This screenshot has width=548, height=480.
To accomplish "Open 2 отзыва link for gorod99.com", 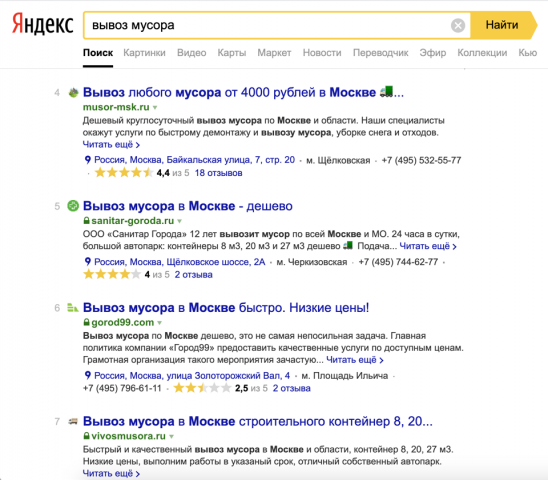I will [291, 388].
